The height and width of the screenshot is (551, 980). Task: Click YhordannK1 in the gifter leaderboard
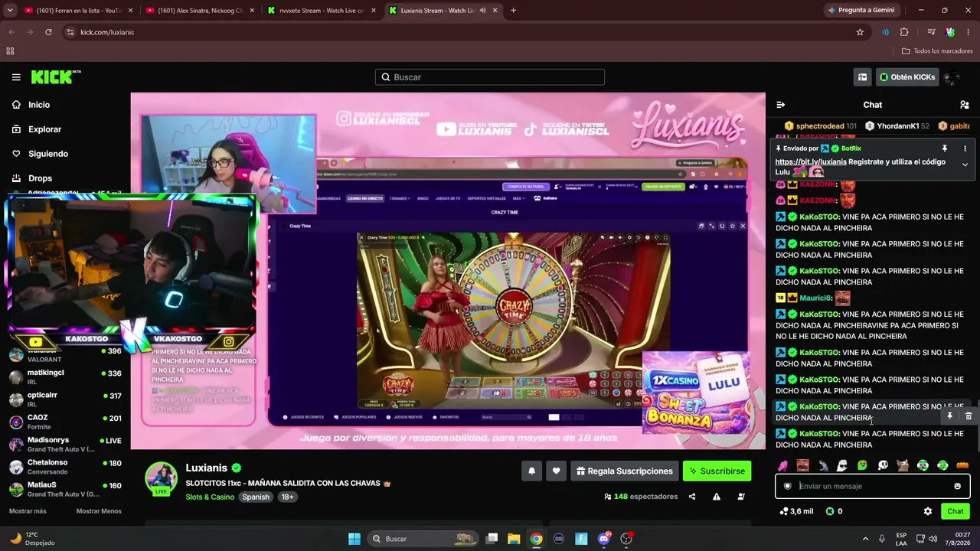897,126
